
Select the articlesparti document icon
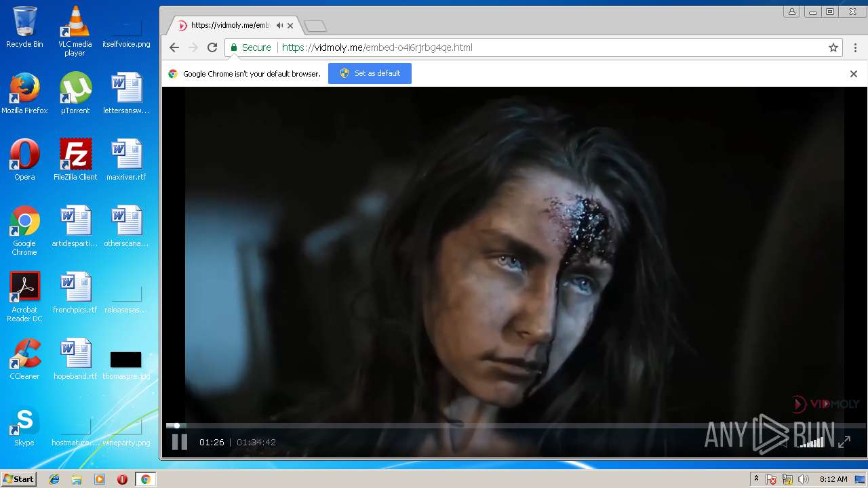tap(75, 226)
